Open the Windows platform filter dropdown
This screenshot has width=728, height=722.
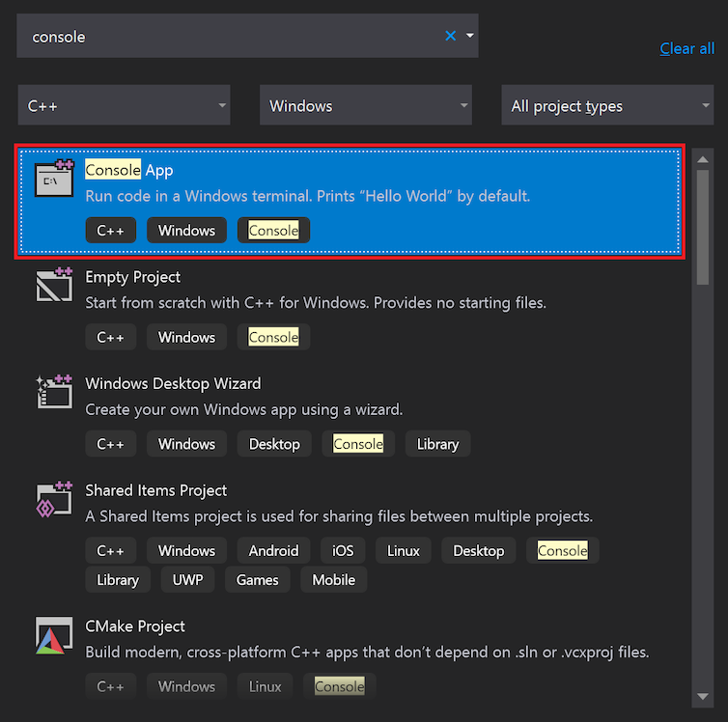click(366, 105)
